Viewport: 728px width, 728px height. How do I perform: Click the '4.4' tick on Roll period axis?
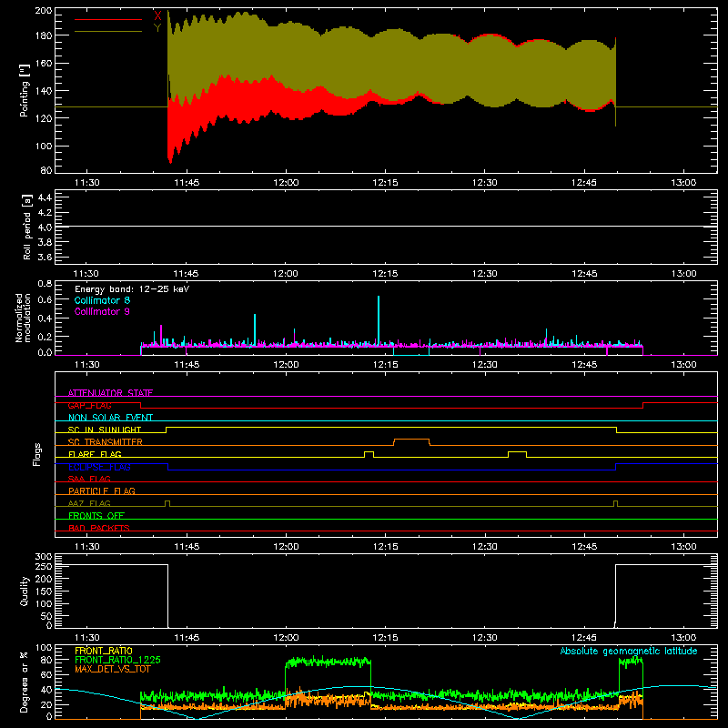tap(45, 197)
